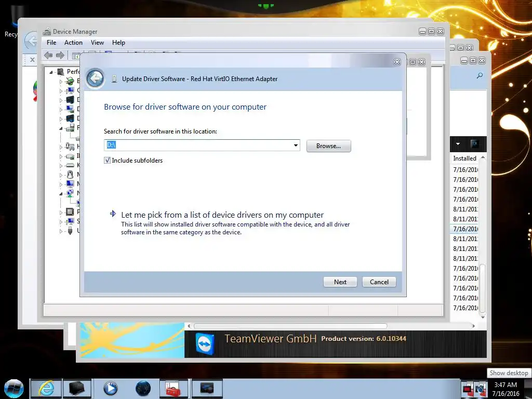Expand the human interface devices category arrow
The image size is (532, 399).
pyautogui.click(x=61, y=147)
